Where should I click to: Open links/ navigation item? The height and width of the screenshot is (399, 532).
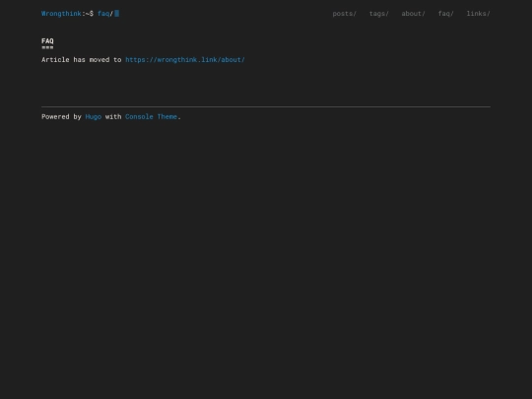(479, 14)
